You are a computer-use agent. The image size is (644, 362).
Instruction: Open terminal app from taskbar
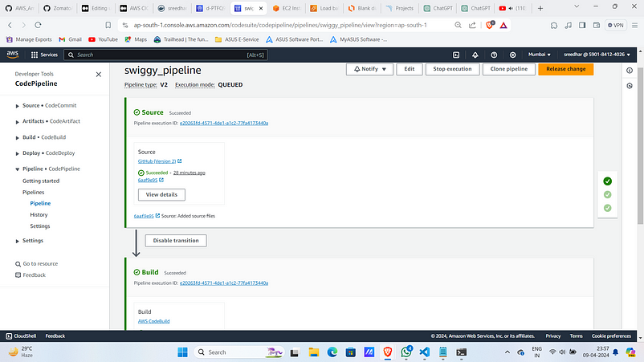tap(461, 352)
